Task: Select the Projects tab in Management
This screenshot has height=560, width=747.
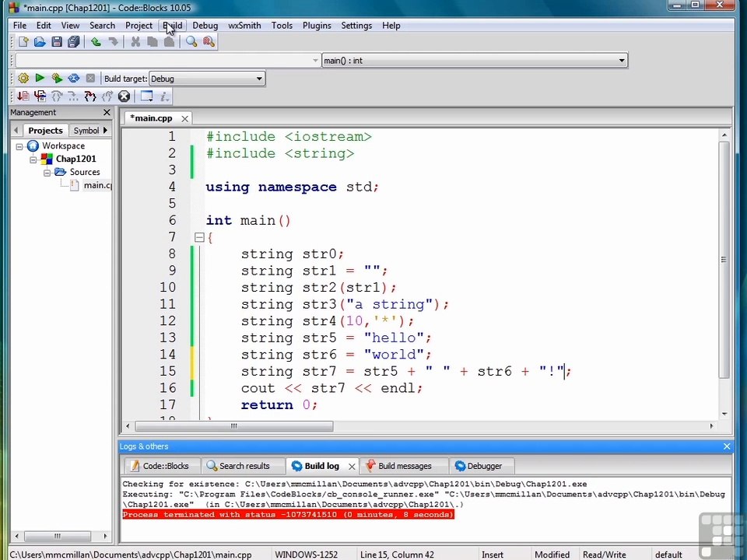Action: pos(45,131)
